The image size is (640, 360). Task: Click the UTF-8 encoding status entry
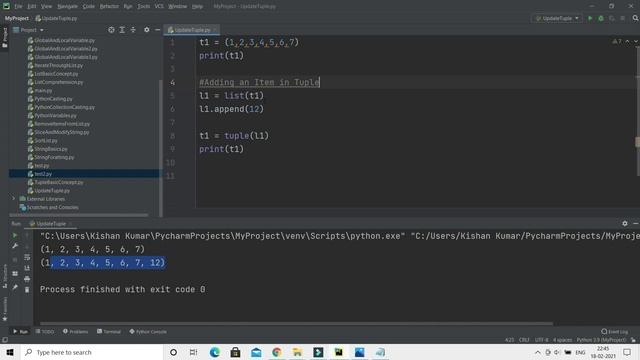[x=541, y=340]
